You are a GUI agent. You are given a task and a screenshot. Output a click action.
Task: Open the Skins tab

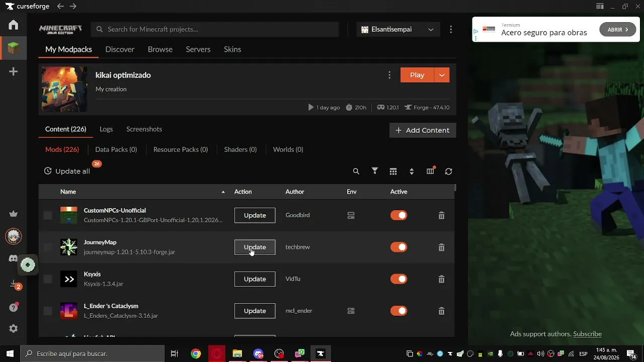pyautogui.click(x=232, y=49)
